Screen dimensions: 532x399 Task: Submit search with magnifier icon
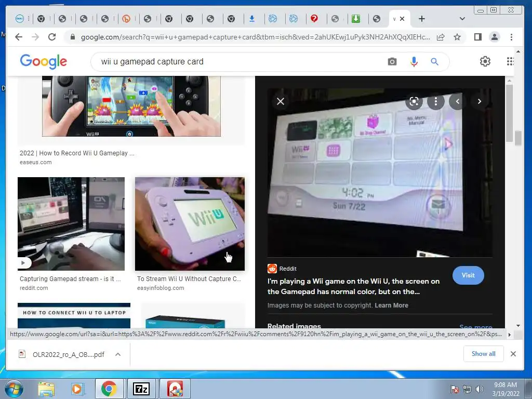coord(435,62)
